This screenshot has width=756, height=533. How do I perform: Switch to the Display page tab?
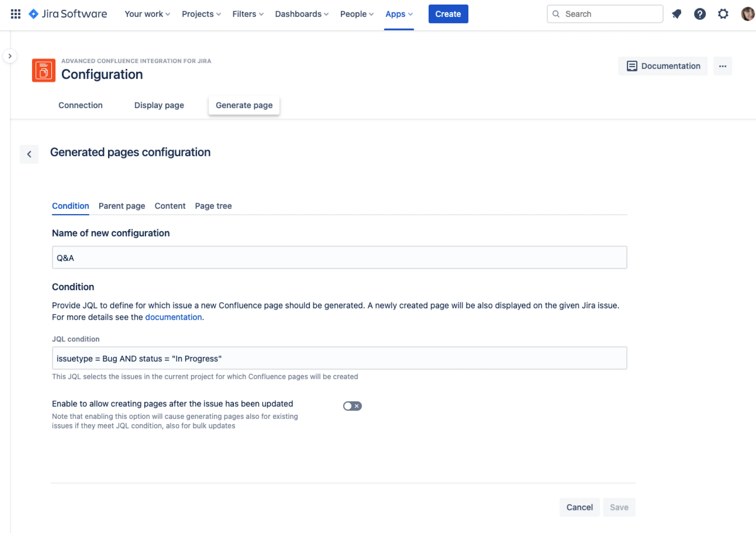(159, 105)
